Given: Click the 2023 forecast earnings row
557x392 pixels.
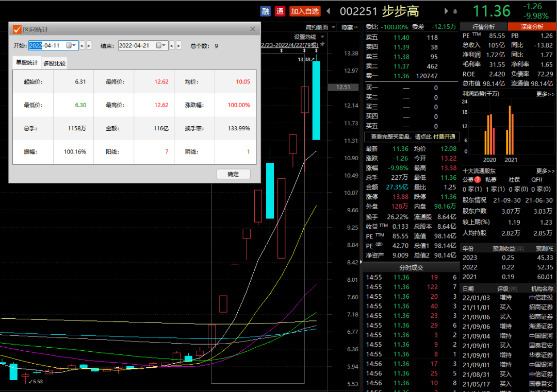Looking at the screenshot, I should click(x=507, y=258).
